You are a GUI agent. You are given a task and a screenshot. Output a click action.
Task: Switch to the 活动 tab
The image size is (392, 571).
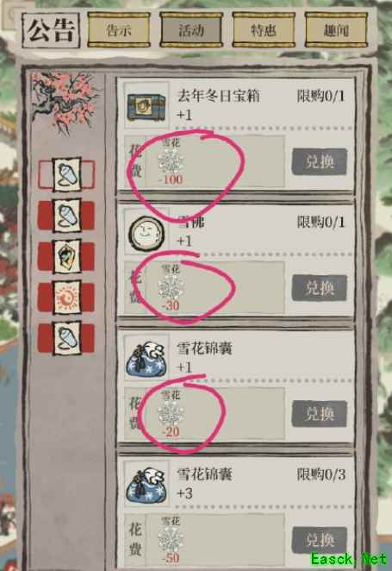point(191,30)
